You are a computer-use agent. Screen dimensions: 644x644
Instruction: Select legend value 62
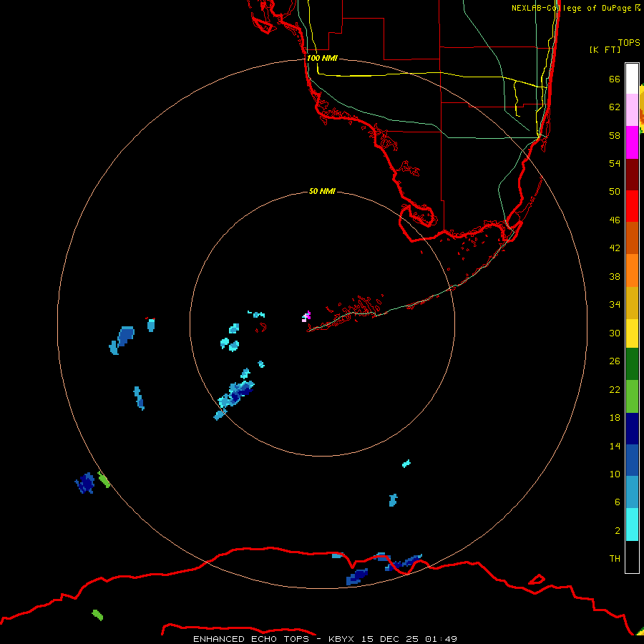point(615,107)
